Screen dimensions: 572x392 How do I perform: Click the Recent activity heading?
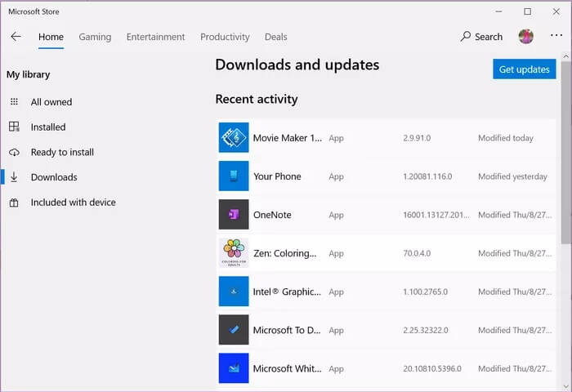[x=257, y=99]
